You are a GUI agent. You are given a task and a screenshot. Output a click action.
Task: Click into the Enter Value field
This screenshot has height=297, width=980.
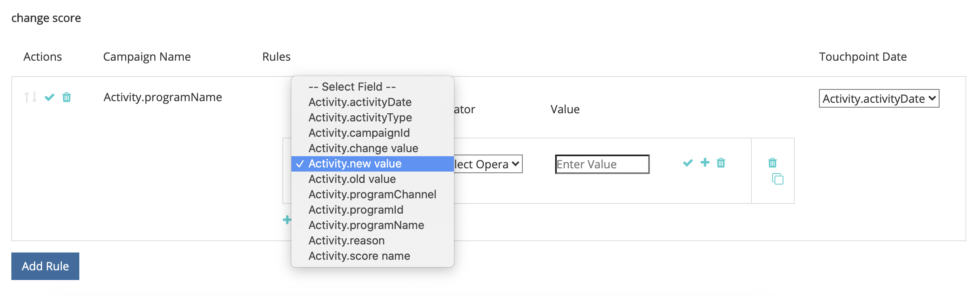point(602,164)
